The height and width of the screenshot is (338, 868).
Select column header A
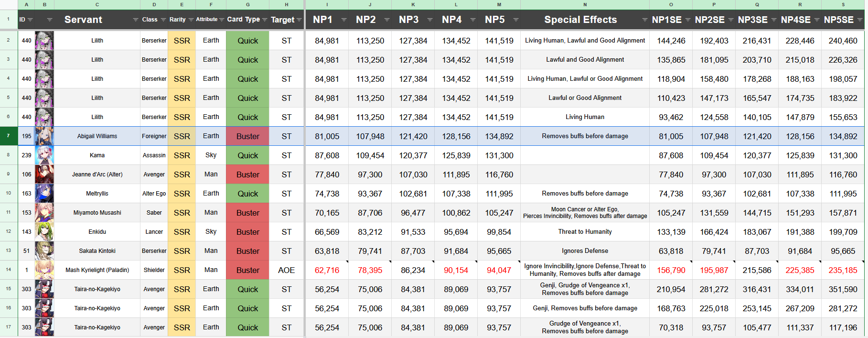[26, 5]
